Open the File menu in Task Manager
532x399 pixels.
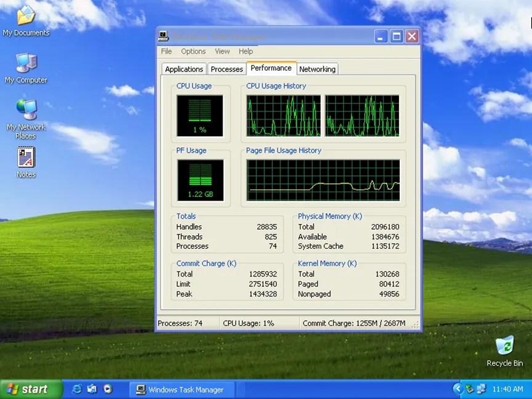[166, 52]
